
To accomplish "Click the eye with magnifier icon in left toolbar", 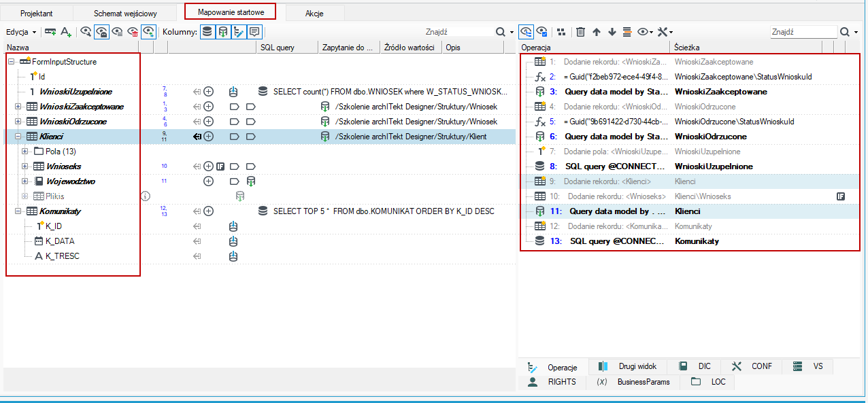I will [x=86, y=32].
